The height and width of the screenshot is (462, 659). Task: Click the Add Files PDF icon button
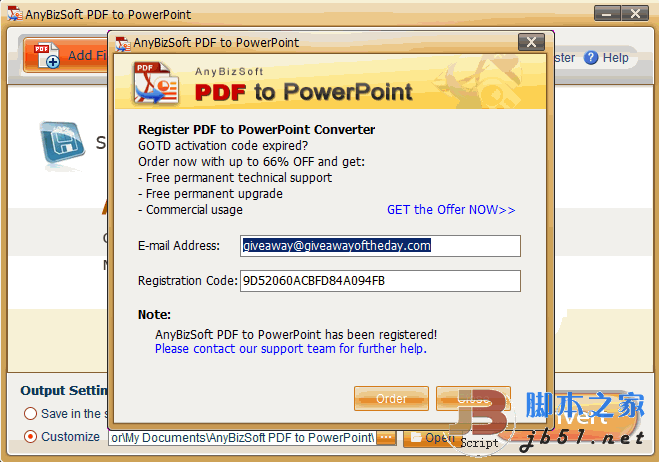coord(65,55)
